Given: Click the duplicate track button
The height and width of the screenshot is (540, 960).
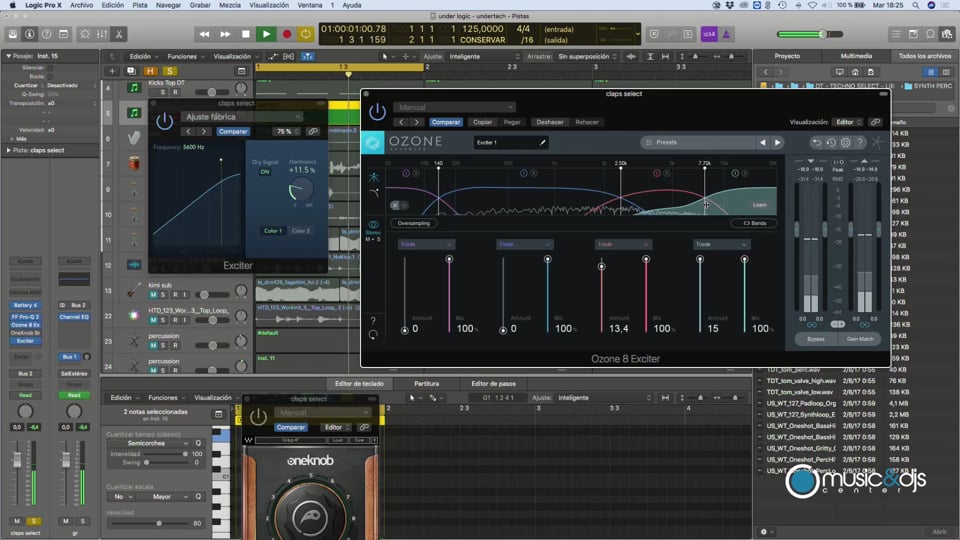Looking at the screenshot, I should coord(130,71).
